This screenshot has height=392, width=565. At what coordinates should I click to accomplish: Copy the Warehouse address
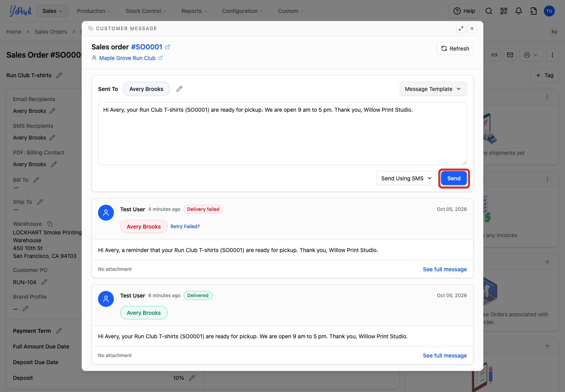(50, 224)
